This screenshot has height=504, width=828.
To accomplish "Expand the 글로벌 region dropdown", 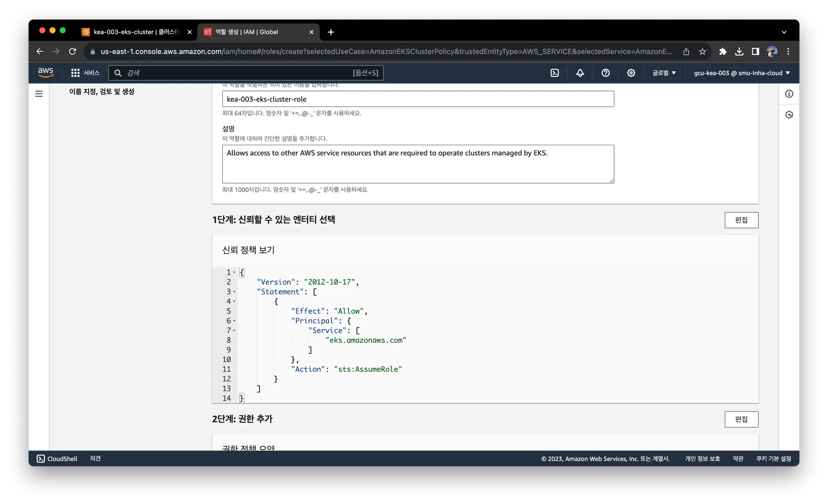I will (x=664, y=73).
